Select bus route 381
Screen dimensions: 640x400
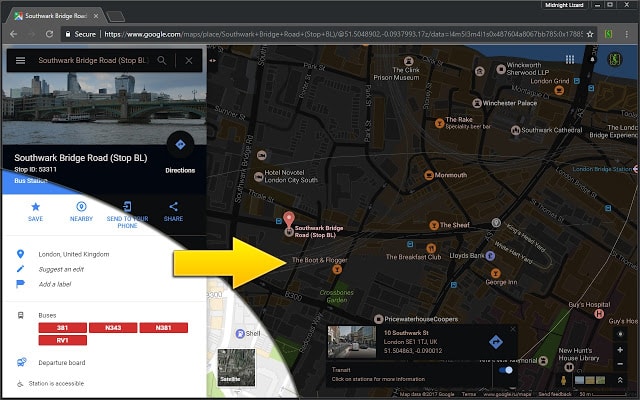62,328
